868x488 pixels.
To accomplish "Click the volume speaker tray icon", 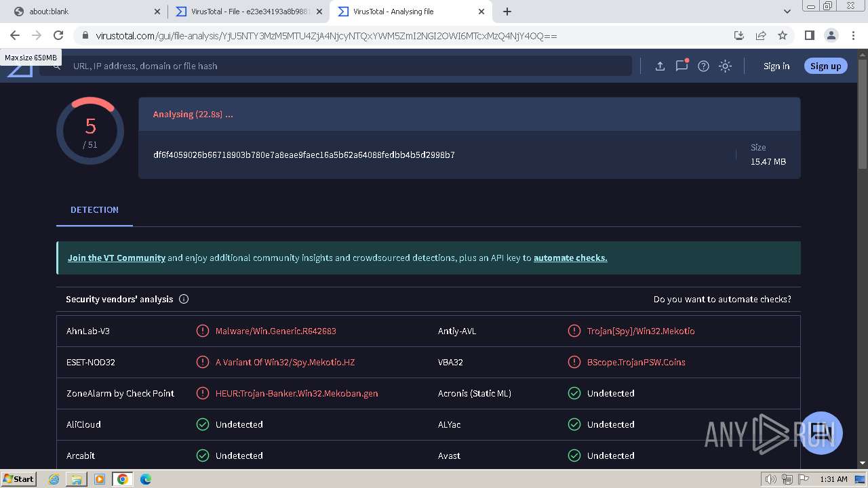I will click(770, 479).
